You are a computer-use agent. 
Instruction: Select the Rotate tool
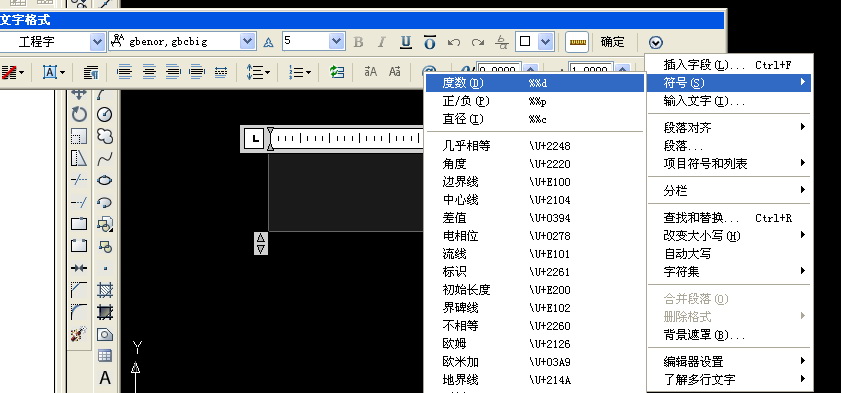pos(79,114)
